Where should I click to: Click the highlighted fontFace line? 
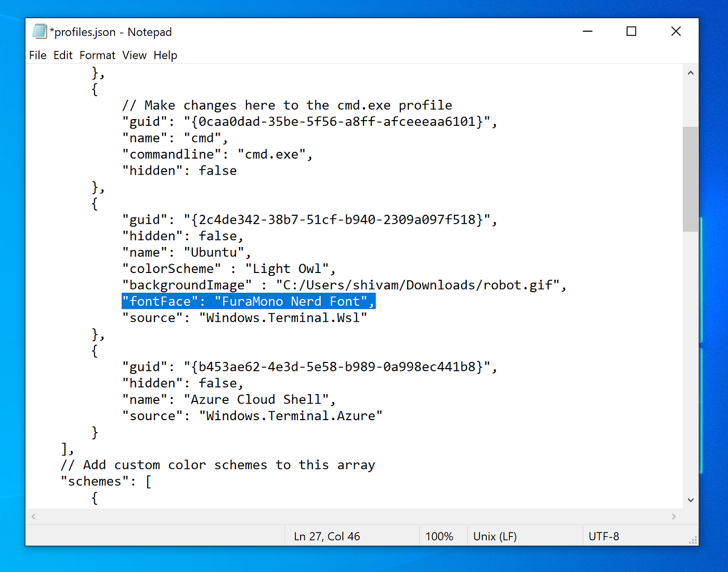tap(249, 301)
